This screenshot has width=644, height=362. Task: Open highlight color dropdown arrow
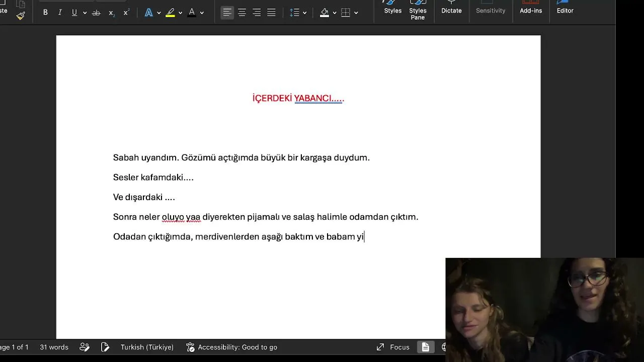[180, 13]
